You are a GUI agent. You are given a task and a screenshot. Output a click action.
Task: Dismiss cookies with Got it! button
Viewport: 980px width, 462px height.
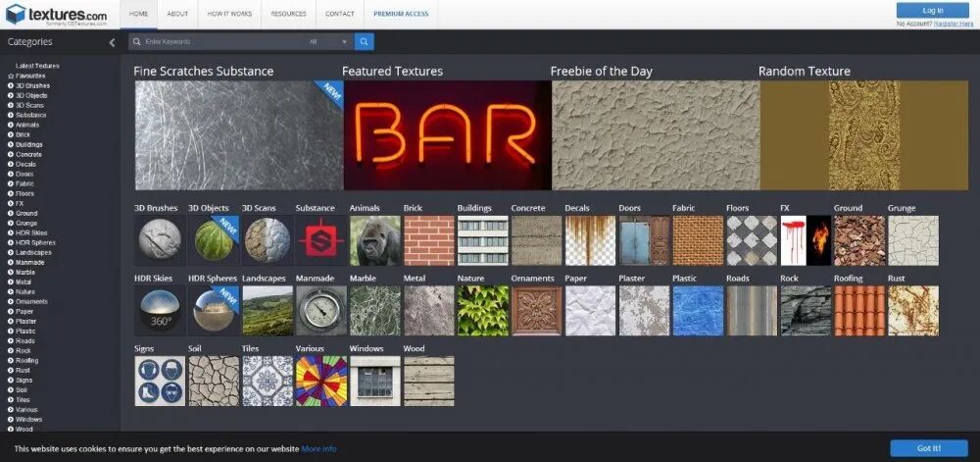(x=929, y=448)
